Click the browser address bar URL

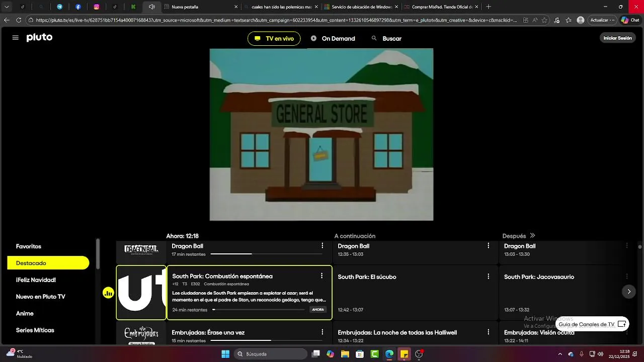click(x=276, y=20)
